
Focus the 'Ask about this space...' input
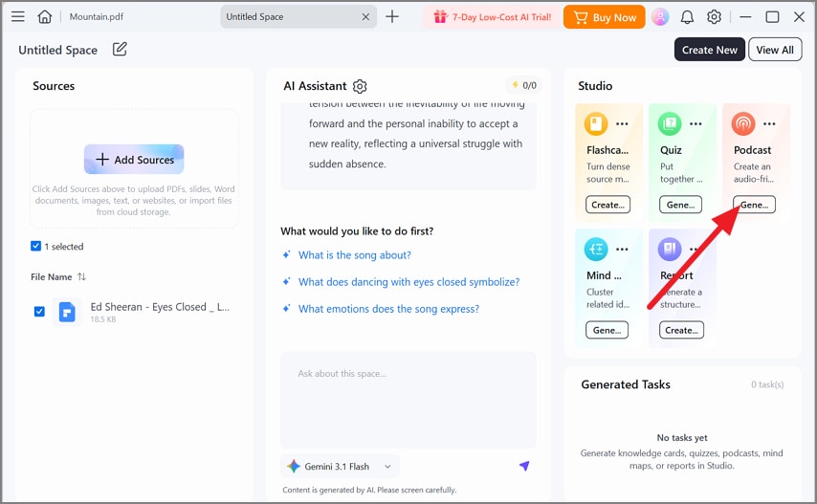click(408, 400)
